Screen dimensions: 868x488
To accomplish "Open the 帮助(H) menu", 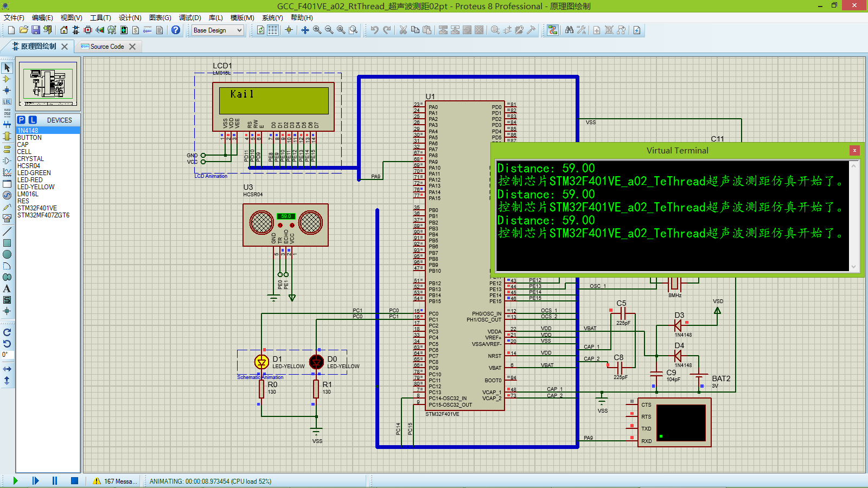I will click(x=302, y=17).
